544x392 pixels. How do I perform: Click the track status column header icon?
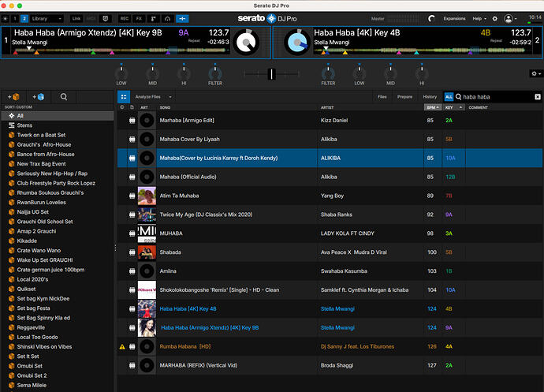(x=121, y=107)
